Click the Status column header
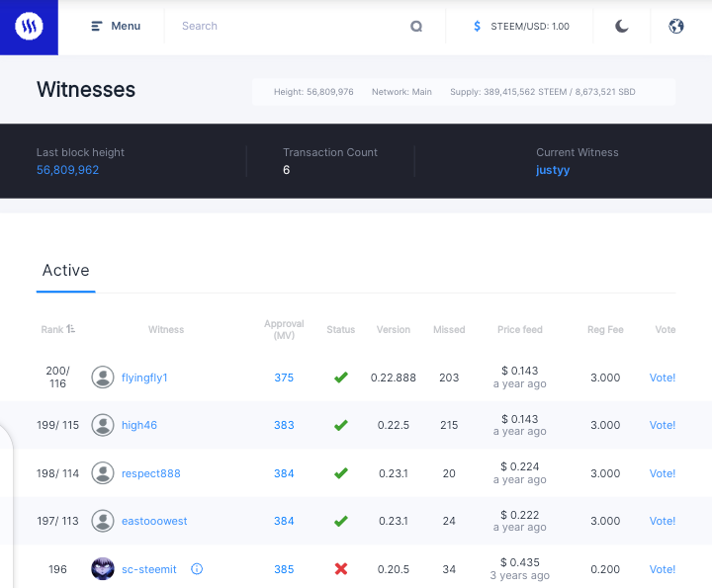The image size is (712, 588). pos(341,330)
